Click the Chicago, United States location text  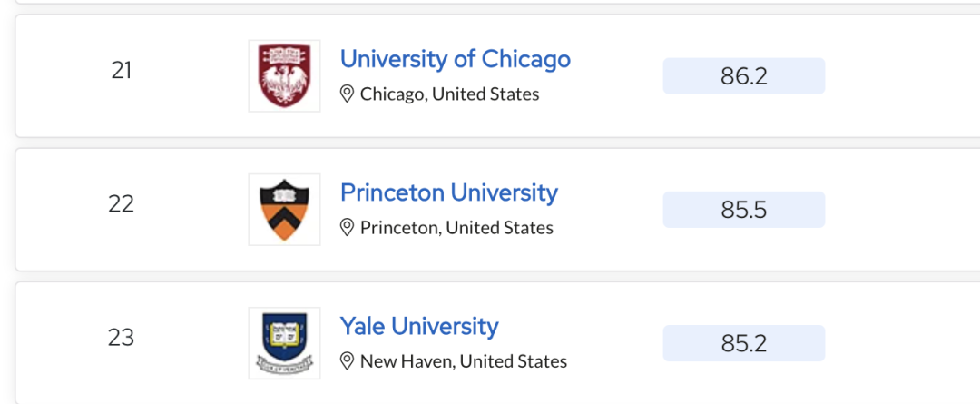click(449, 94)
